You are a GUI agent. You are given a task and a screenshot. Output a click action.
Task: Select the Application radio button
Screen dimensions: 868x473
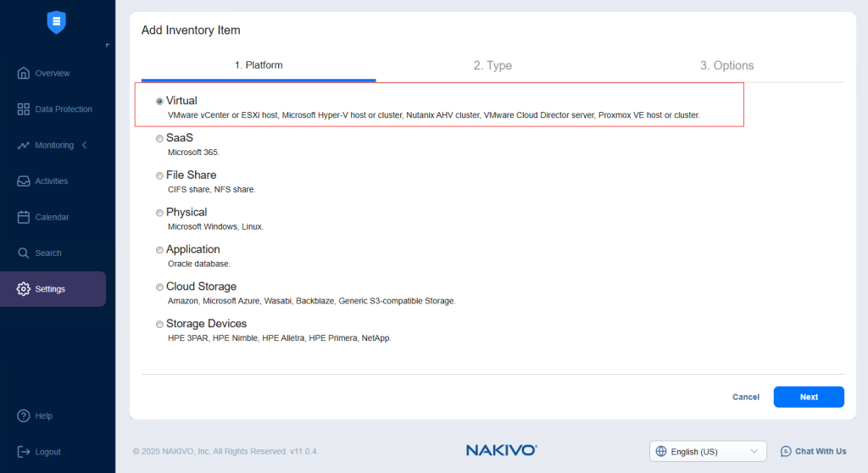(x=159, y=250)
